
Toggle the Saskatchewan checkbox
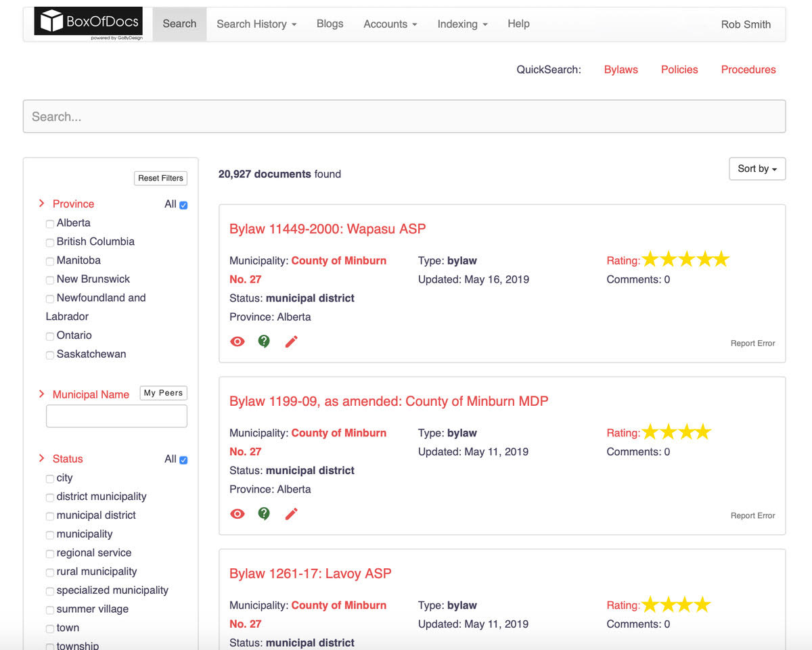tap(50, 355)
